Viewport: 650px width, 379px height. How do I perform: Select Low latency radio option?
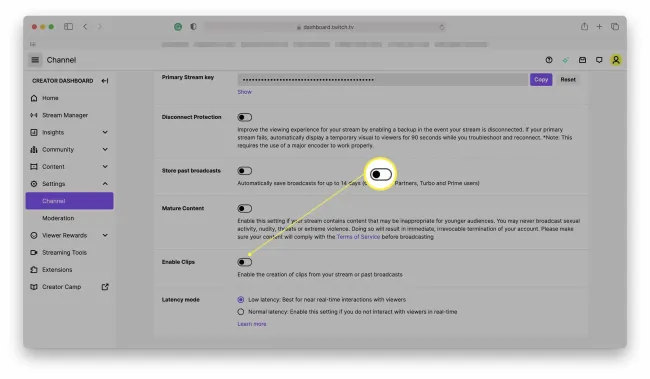pos(241,299)
